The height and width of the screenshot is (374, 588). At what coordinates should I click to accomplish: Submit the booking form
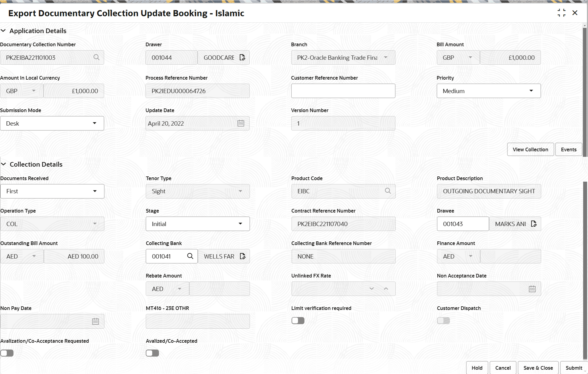tap(574, 368)
